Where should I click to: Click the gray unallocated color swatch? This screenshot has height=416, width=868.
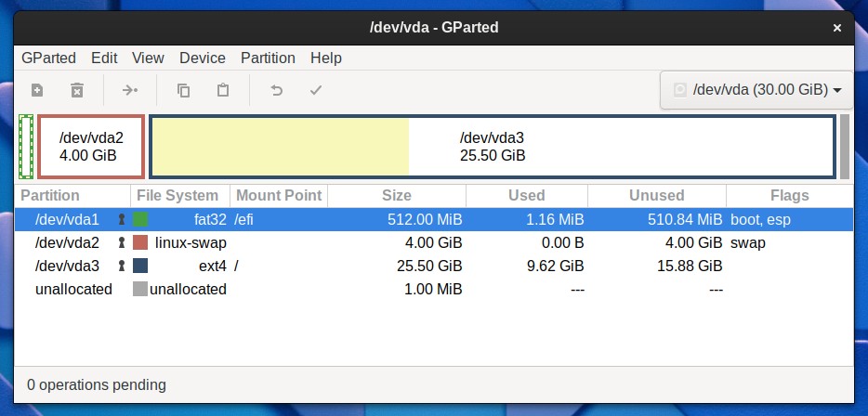click(x=140, y=290)
